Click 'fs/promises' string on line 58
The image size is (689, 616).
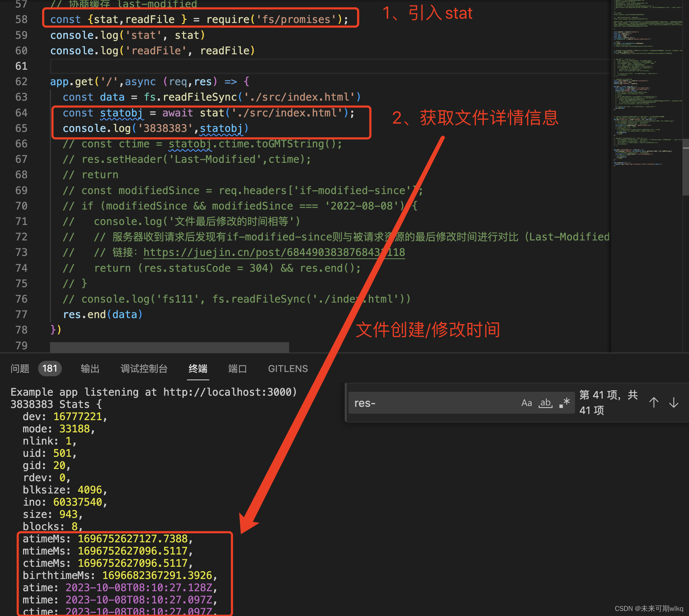pos(296,19)
